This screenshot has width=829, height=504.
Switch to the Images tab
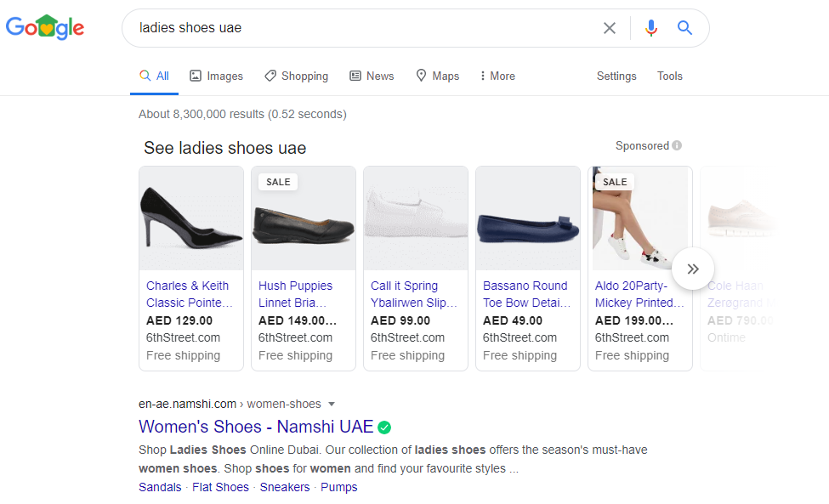click(x=216, y=76)
